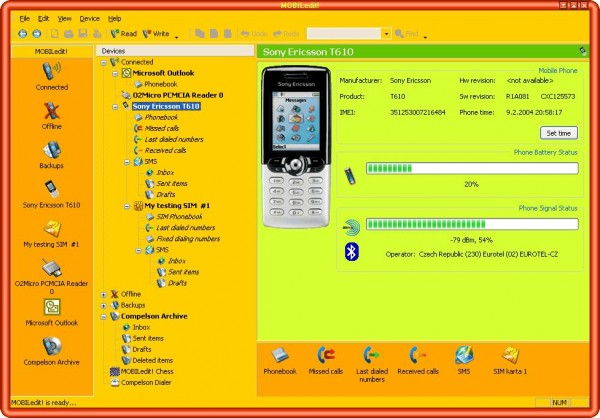The image size is (600, 418).
Task: Collapse the Microsoft Outlook tree node
Action: click(115, 73)
